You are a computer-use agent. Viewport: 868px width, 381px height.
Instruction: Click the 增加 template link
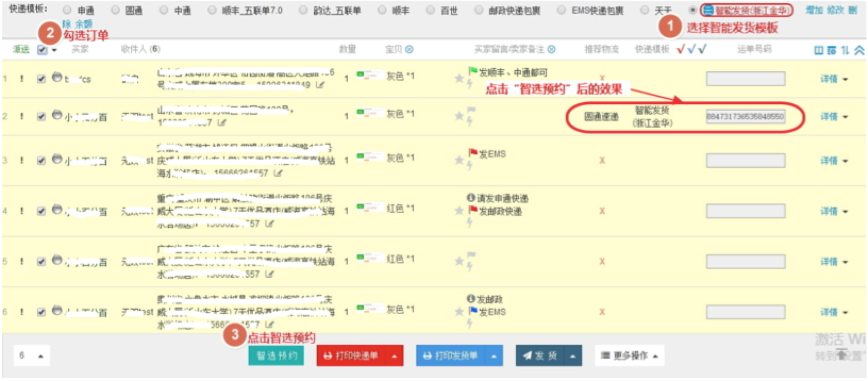click(813, 10)
